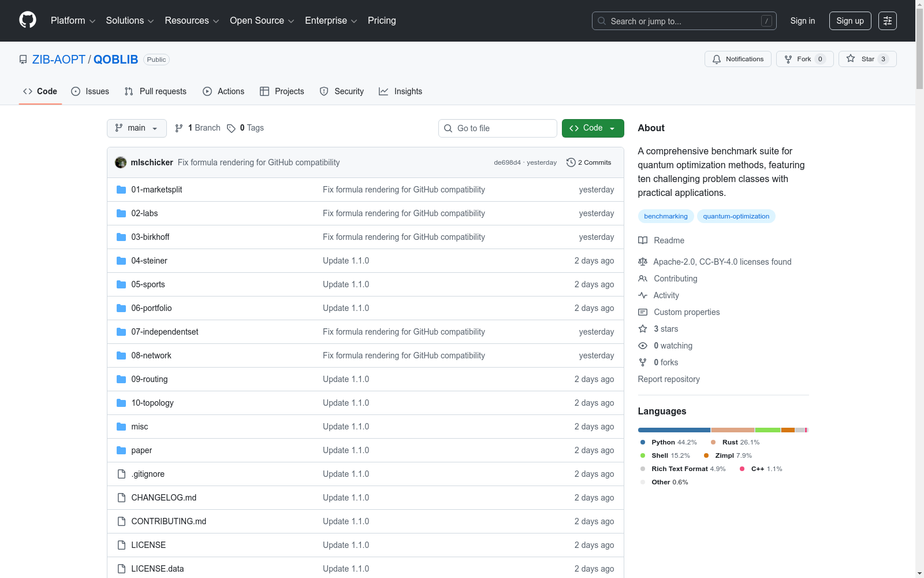
Task: Click the quantum-optimization topic tag
Action: [x=736, y=216]
